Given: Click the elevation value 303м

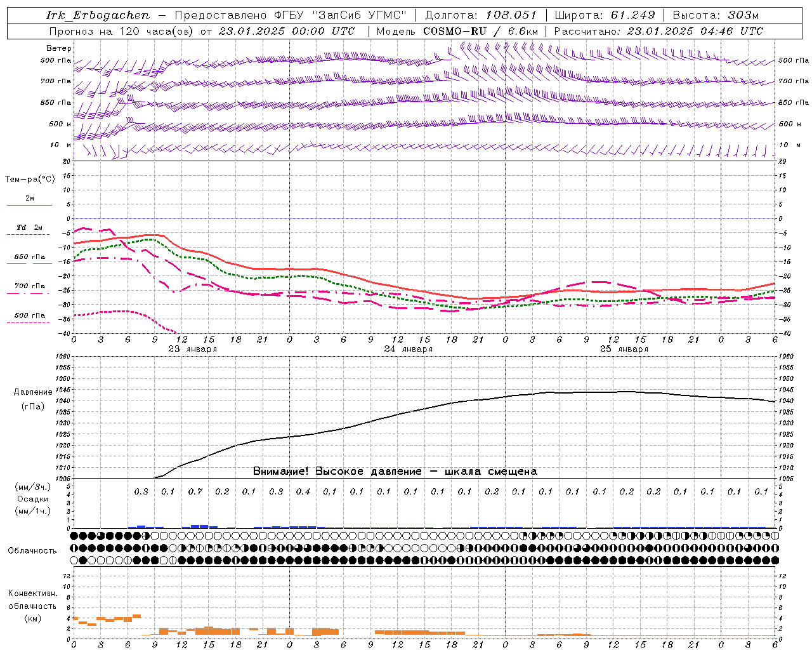Looking at the screenshot, I should pyautogui.click(x=743, y=15).
